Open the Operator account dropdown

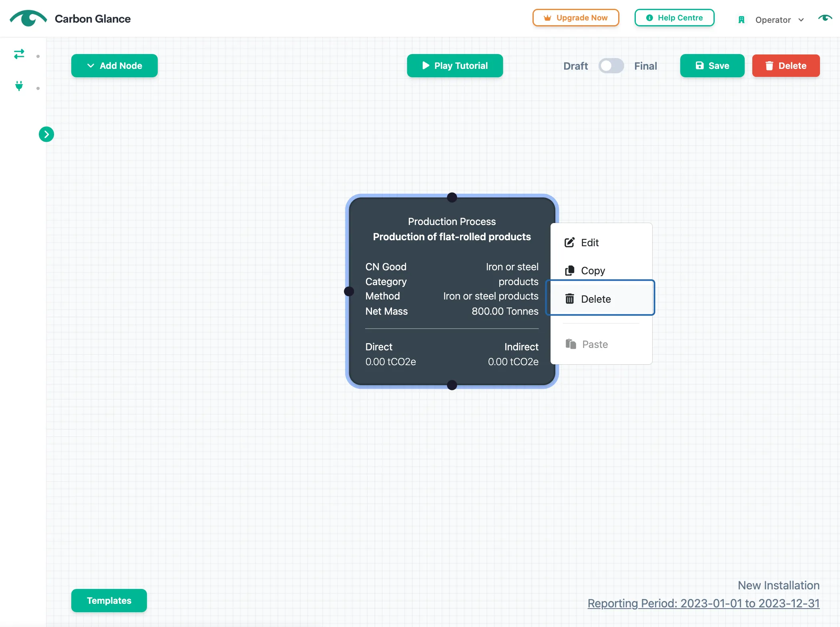tap(779, 20)
